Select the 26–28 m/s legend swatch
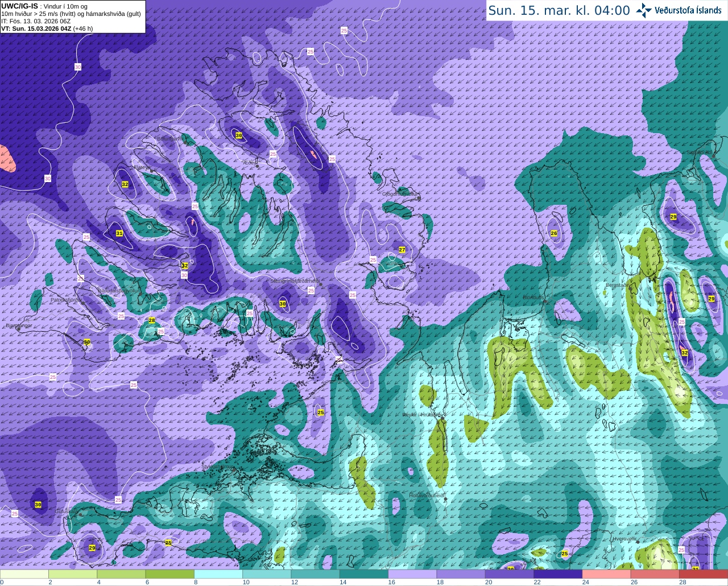 tap(655, 573)
